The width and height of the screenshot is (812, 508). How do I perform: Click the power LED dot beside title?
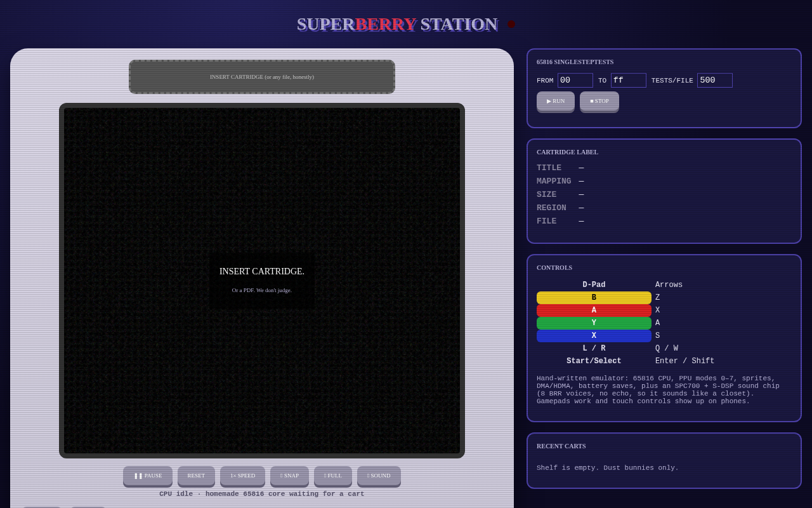(511, 24)
